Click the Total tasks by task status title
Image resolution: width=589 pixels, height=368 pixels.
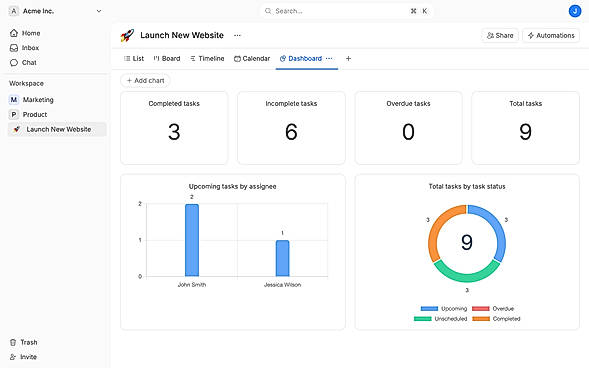click(x=467, y=186)
